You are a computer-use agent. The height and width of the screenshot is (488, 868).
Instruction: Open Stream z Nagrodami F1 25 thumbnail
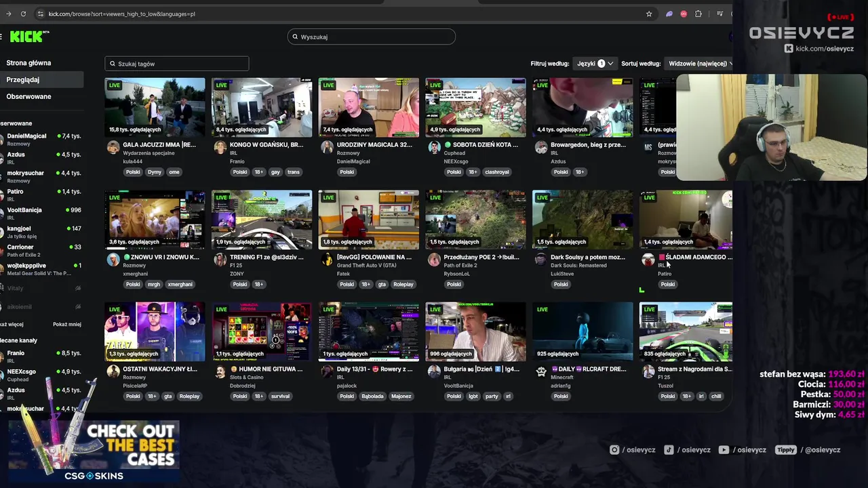(686, 331)
